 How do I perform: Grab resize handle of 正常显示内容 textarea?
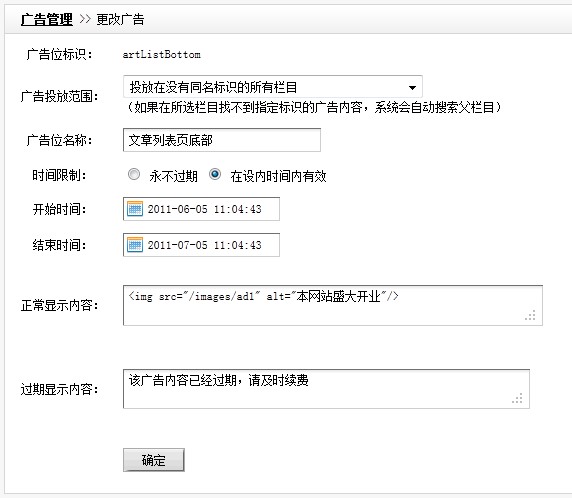click(x=530, y=315)
